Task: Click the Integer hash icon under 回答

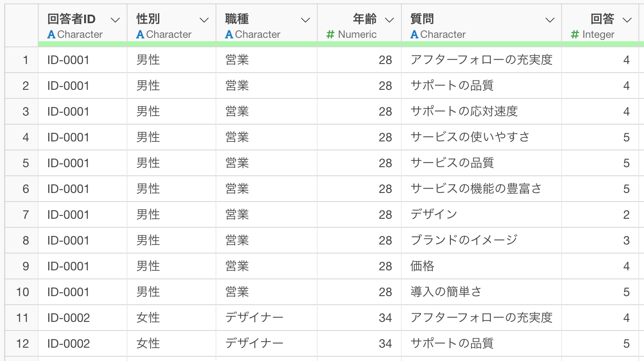Action: (575, 34)
